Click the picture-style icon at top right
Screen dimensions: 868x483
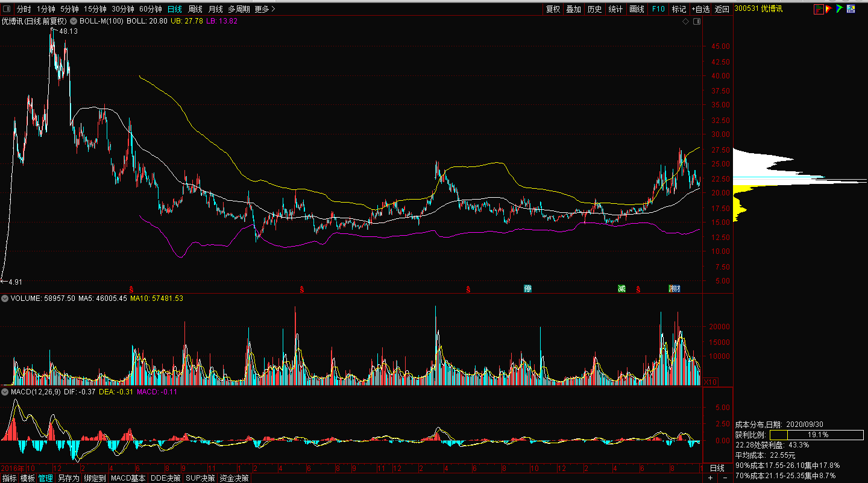coord(851,9)
